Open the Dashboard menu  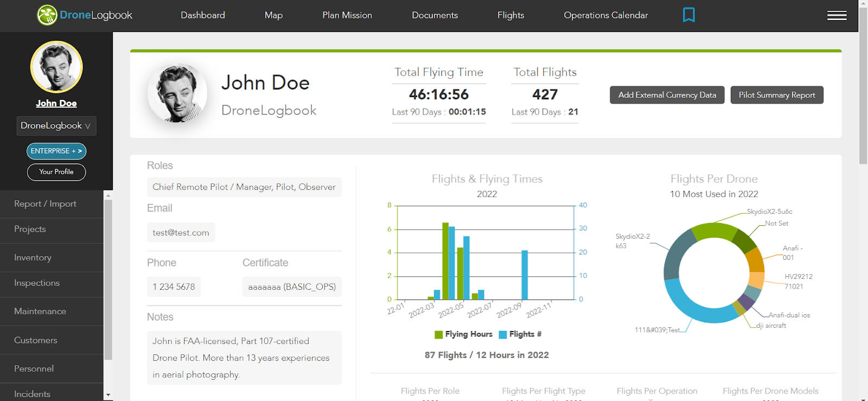click(203, 15)
